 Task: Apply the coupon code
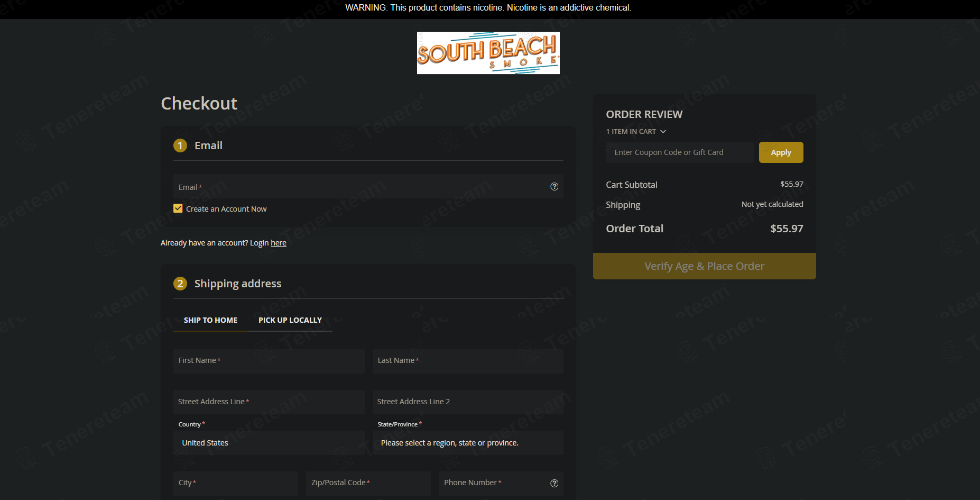coord(781,152)
